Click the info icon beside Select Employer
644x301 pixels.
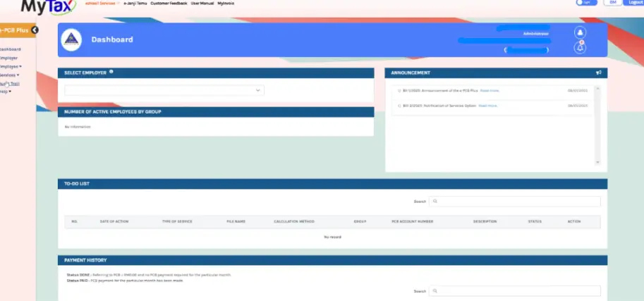(111, 72)
